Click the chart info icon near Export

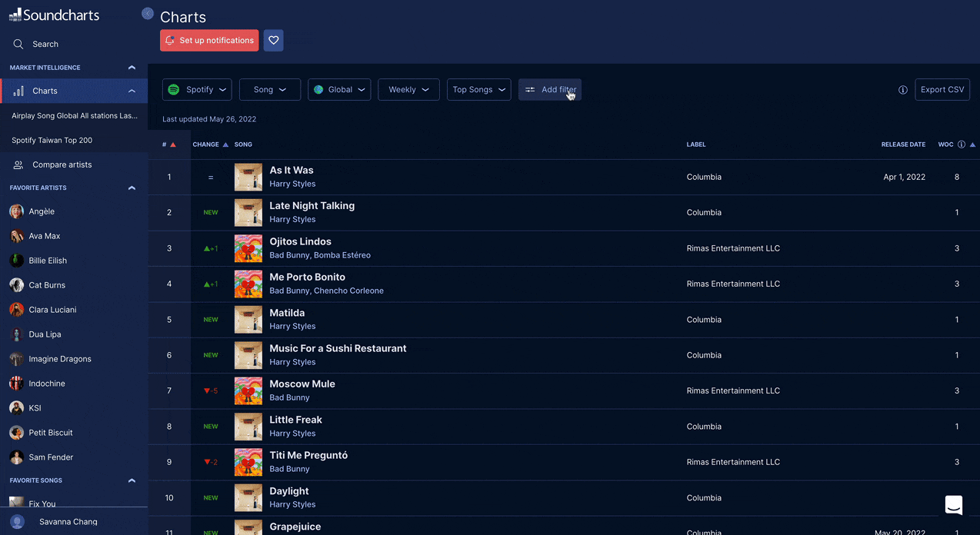point(903,90)
